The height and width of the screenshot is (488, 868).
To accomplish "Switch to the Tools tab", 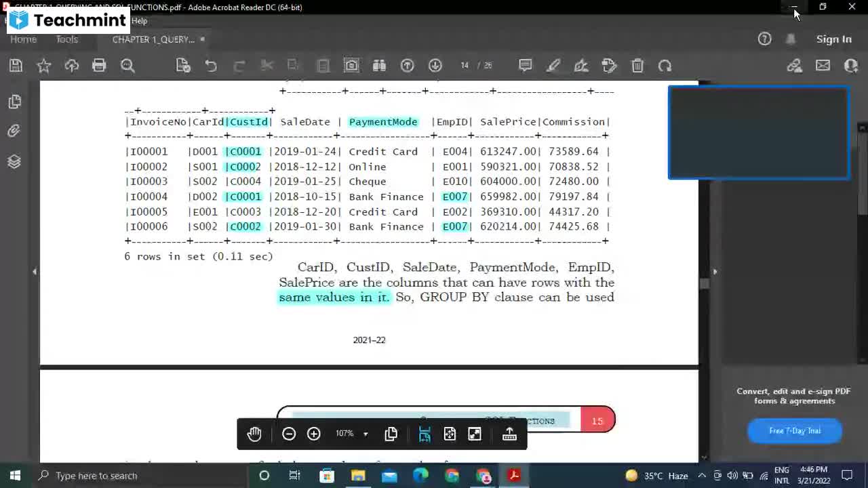I will coord(67,39).
